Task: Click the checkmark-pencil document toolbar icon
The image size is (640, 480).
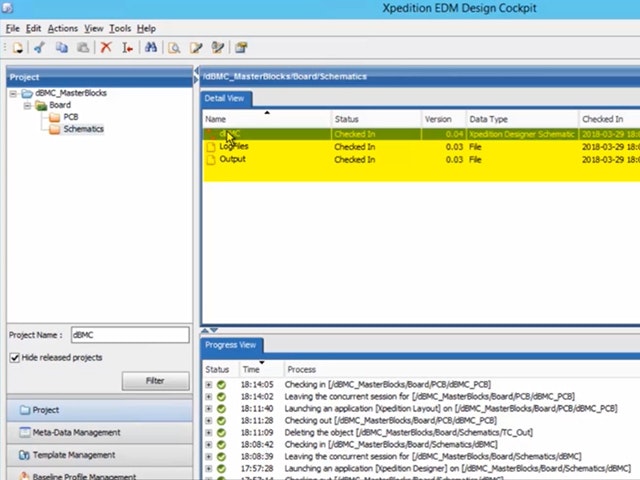Action: 218,47
